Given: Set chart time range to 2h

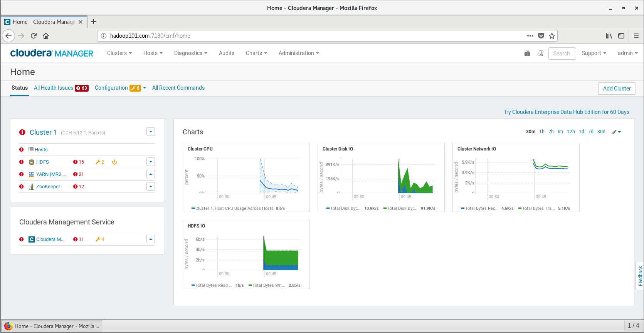Looking at the screenshot, I should point(551,132).
